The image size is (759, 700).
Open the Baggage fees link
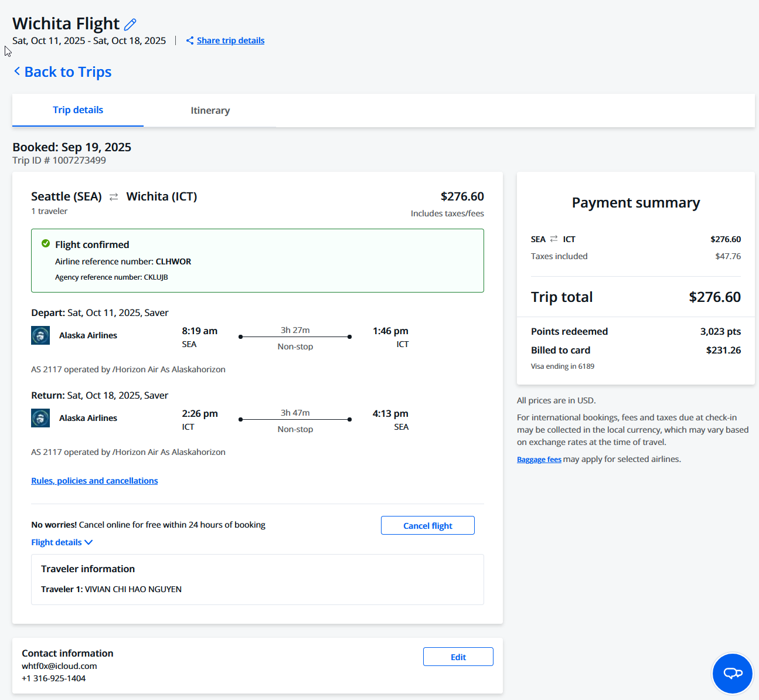pyautogui.click(x=539, y=460)
